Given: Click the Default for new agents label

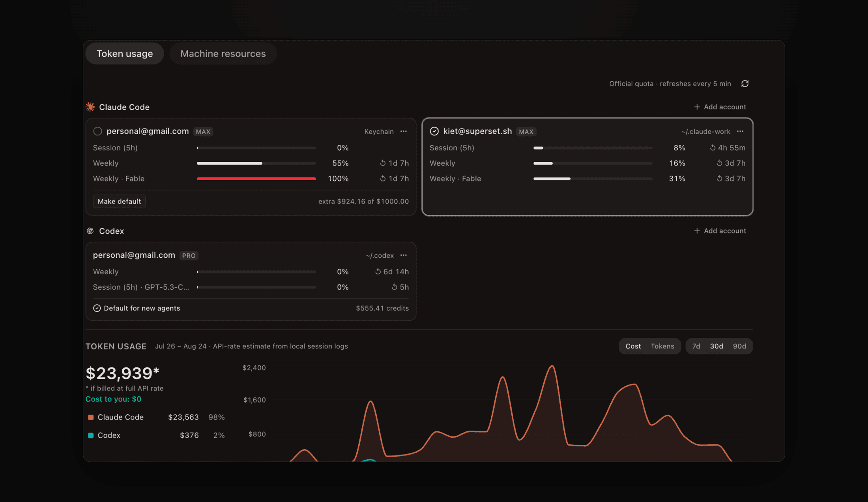Looking at the screenshot, I should [x=142, y=308].
